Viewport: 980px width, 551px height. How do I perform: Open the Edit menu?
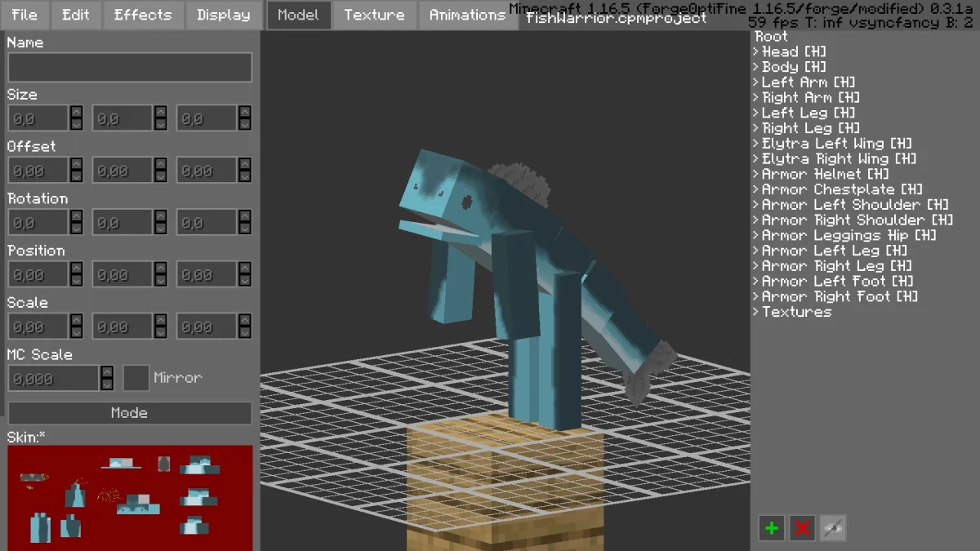[x=76, y=15]
